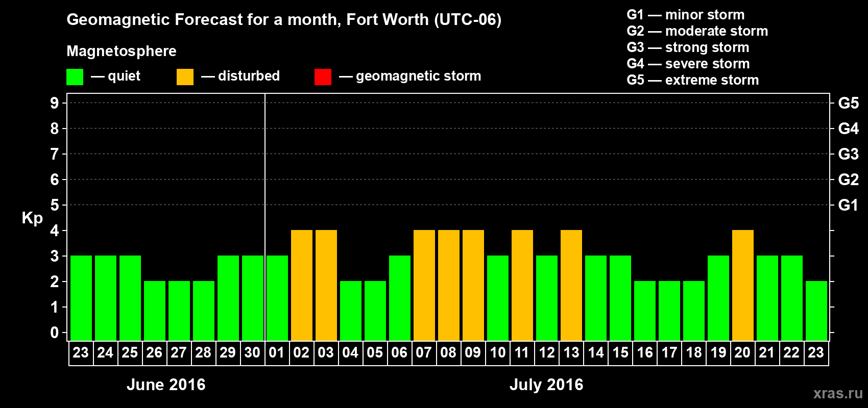Viewport: 868px width, 408px height.
Task: Click the Kp value '5' on the axis
Action: click(x=55, y=205)
